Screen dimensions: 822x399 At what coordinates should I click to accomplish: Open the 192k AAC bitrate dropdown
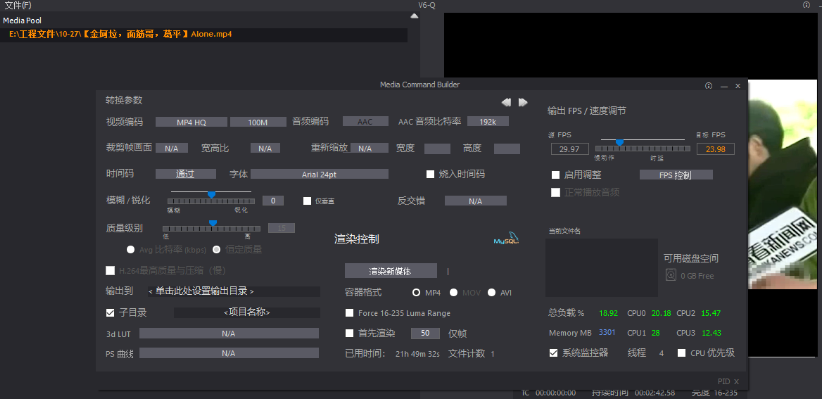[x=488, y=122]
